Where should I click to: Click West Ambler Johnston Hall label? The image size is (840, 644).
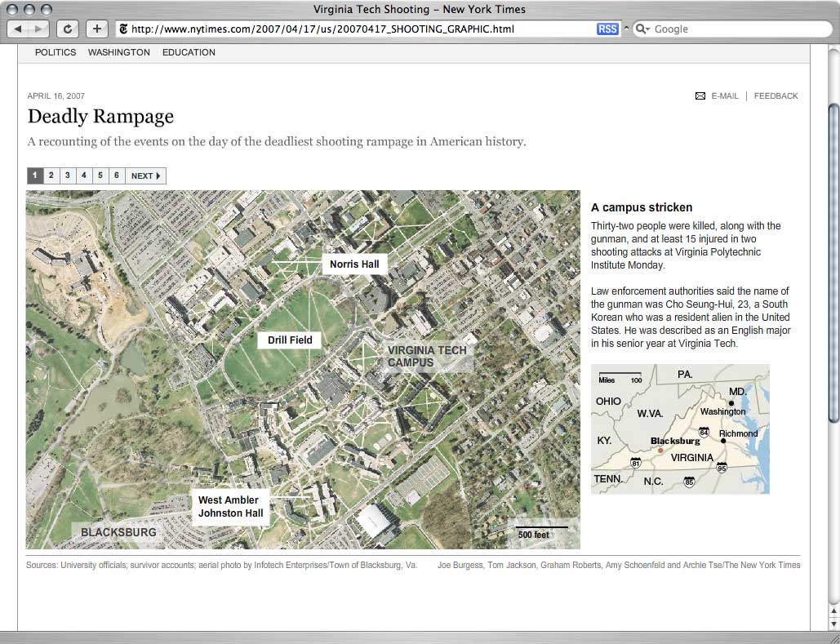230,506
